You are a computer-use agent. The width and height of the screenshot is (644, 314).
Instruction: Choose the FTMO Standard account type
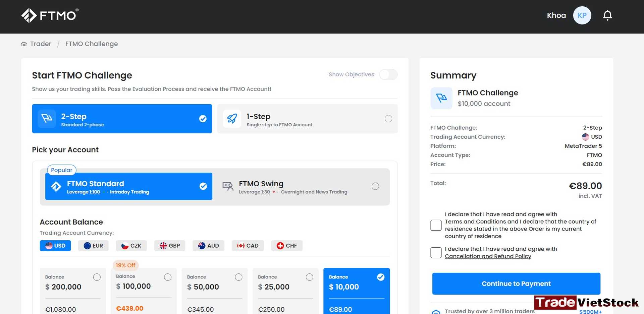coord(129,186)
